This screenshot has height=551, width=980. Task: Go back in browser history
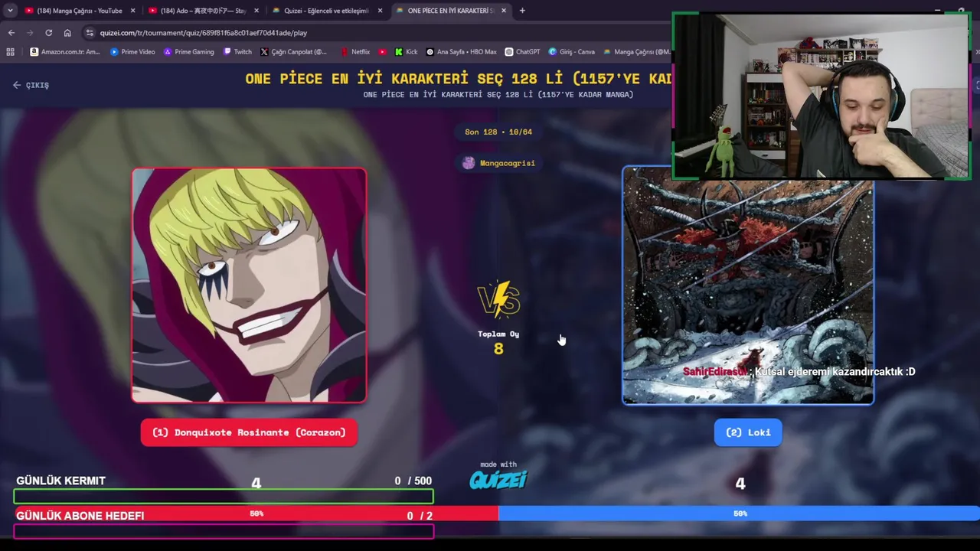coord(11,33)
